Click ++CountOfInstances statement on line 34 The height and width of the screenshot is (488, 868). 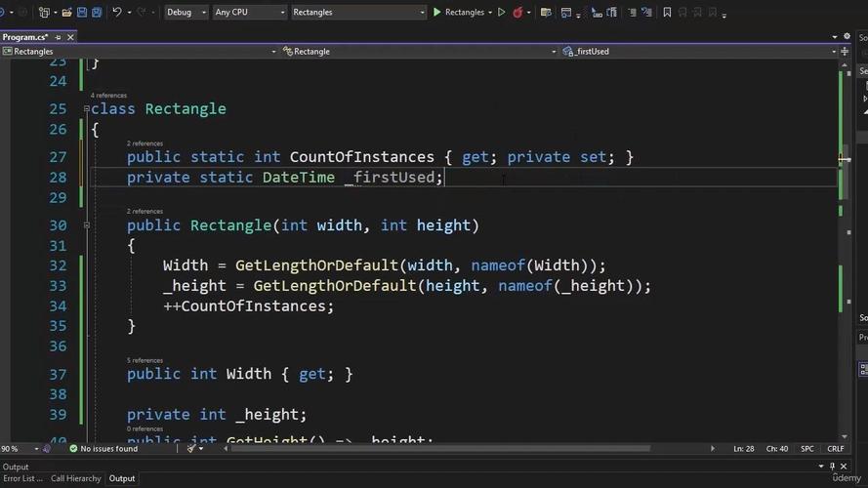[249, 305]
